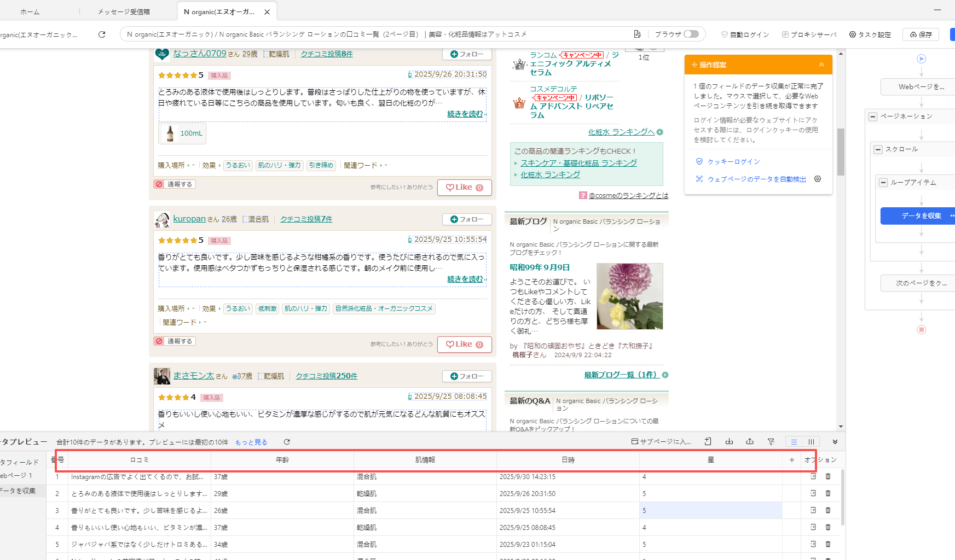Open クチコミ投稿8件 link

(x=327, y=54)
